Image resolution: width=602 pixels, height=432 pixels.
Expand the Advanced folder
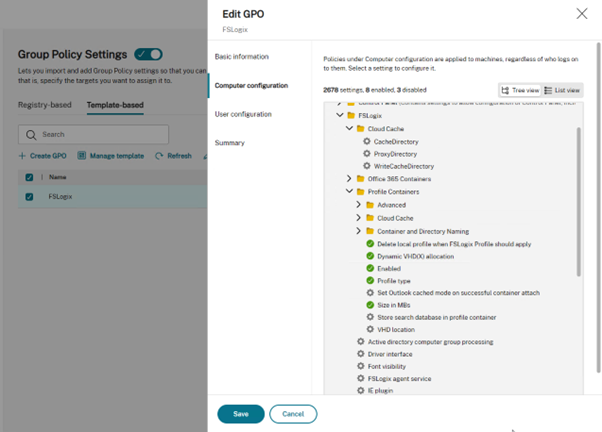(x=358, y=204)
